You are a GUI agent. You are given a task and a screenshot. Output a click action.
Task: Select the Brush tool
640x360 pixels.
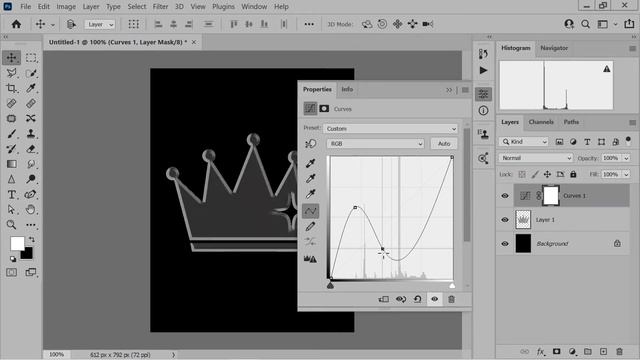(x=11, y=133)
